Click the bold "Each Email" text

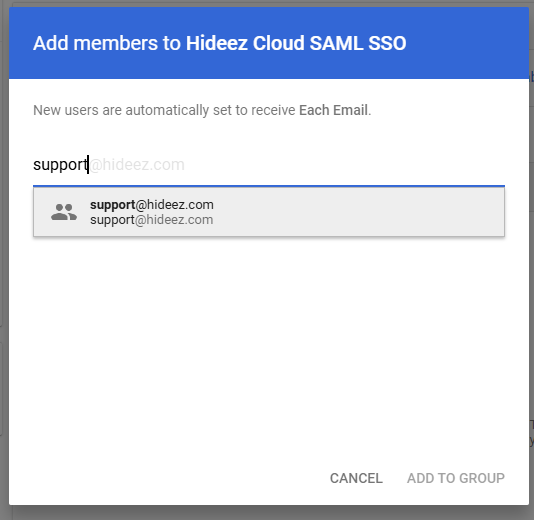[333, 110]
